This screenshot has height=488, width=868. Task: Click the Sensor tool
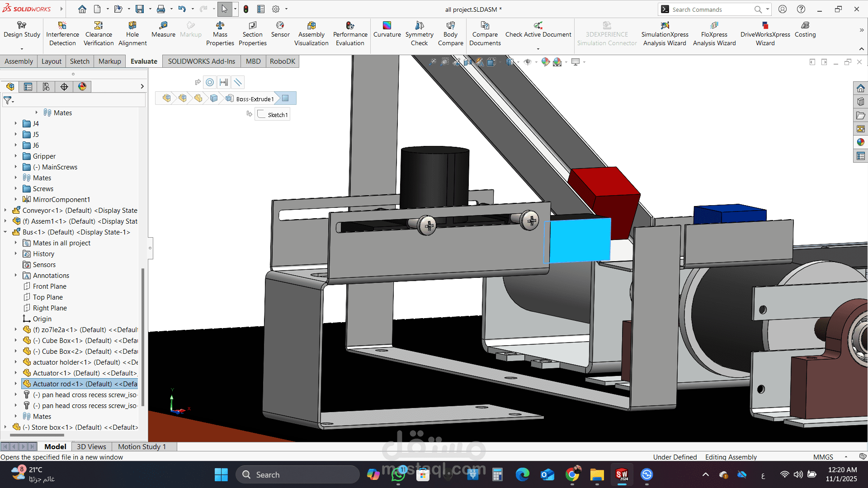(x=280, y=29)
